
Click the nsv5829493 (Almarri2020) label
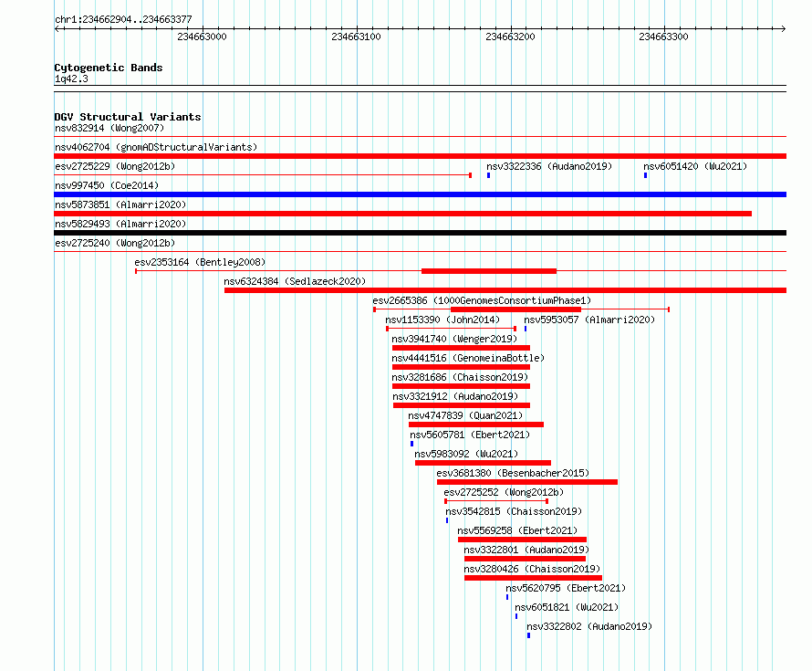[120, 224]
